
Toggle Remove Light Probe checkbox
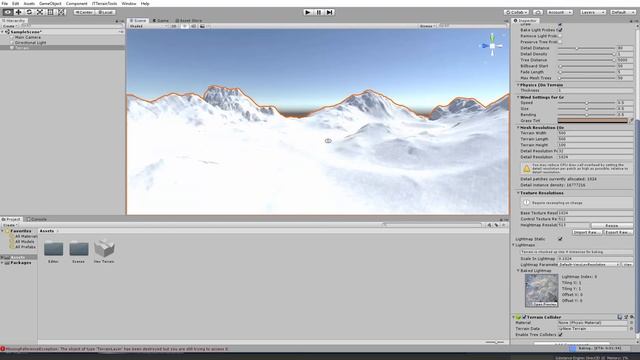(560, 36)
